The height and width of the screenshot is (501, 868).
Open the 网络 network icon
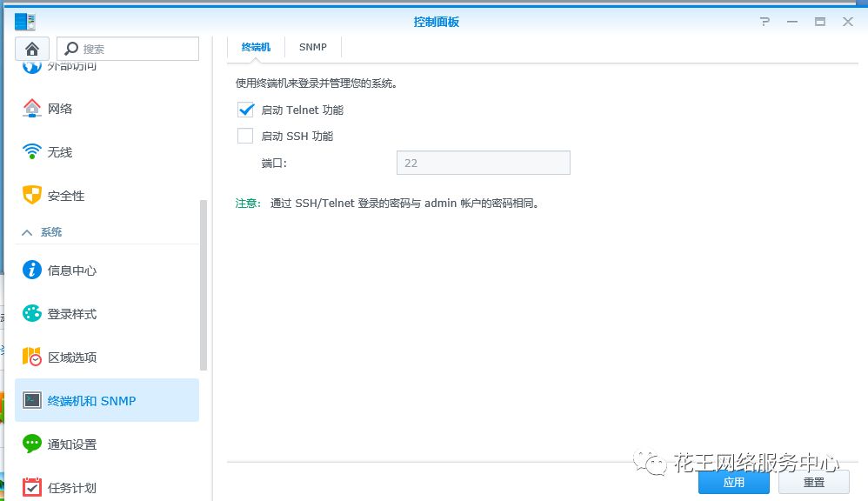pos(31,109)
